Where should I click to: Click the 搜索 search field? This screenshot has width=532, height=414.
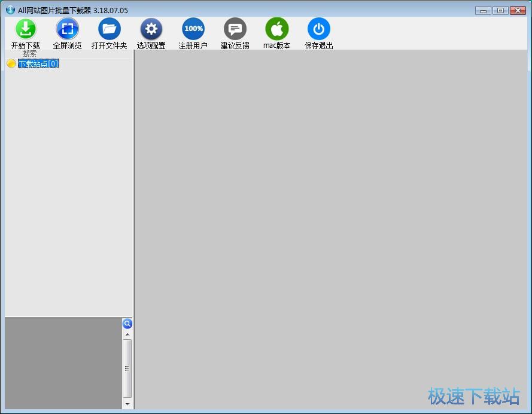click(68, 54)
